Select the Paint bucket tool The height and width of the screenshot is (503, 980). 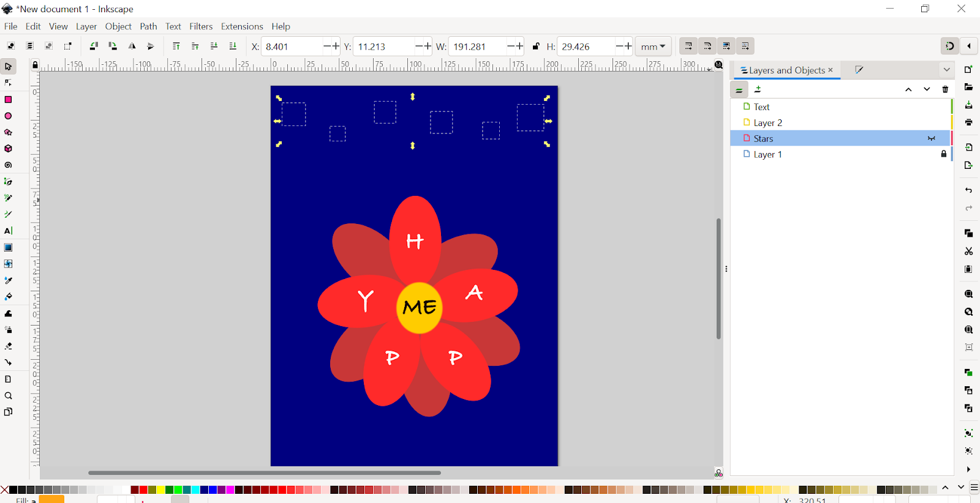click(x=8, y=297)
